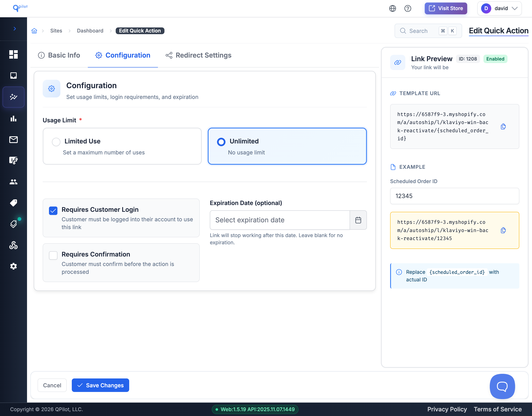Enable Requires Confirmation checkbox
The height and width of the screenshot is (416, 532).
(53, 255)
